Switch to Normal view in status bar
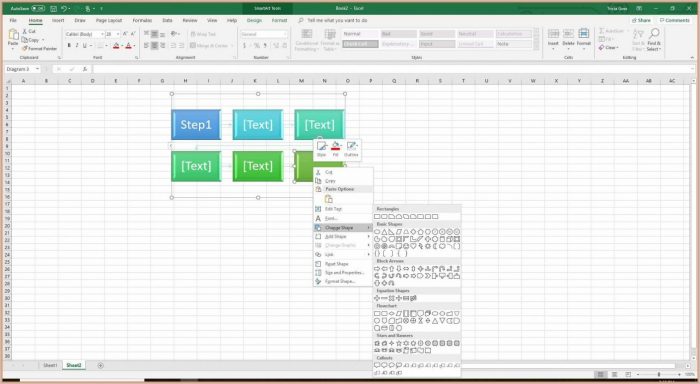Viewport: 700px width, 384px height. coord(601,374)
